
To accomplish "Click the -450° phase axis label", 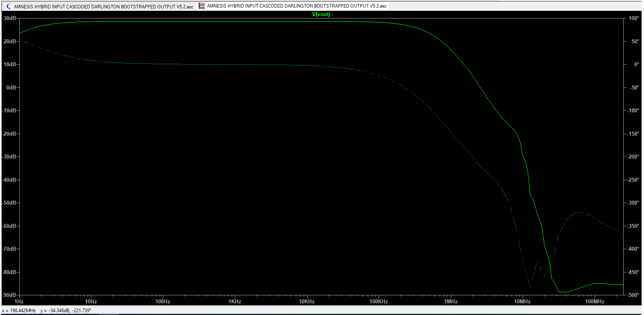I will point(633,272).
